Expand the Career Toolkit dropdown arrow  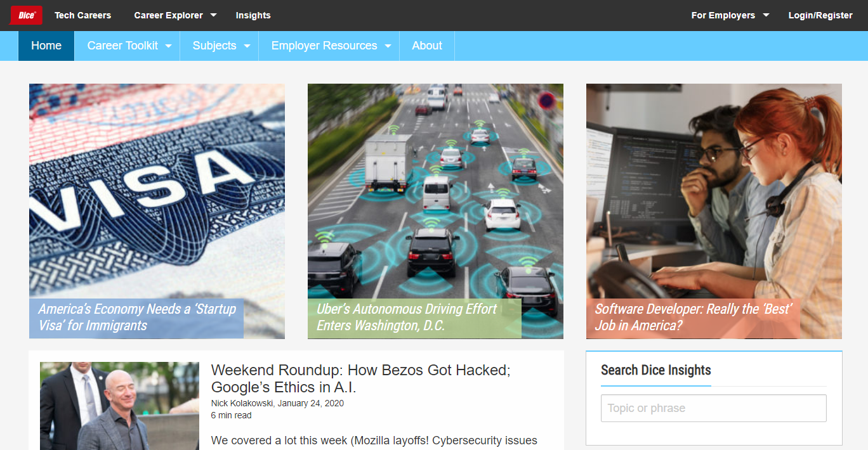(169, 46)
